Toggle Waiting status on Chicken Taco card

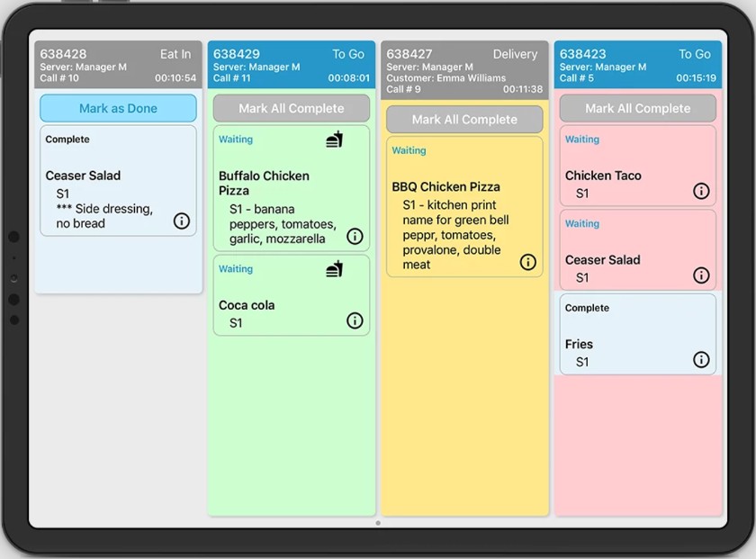coord(582,140)
